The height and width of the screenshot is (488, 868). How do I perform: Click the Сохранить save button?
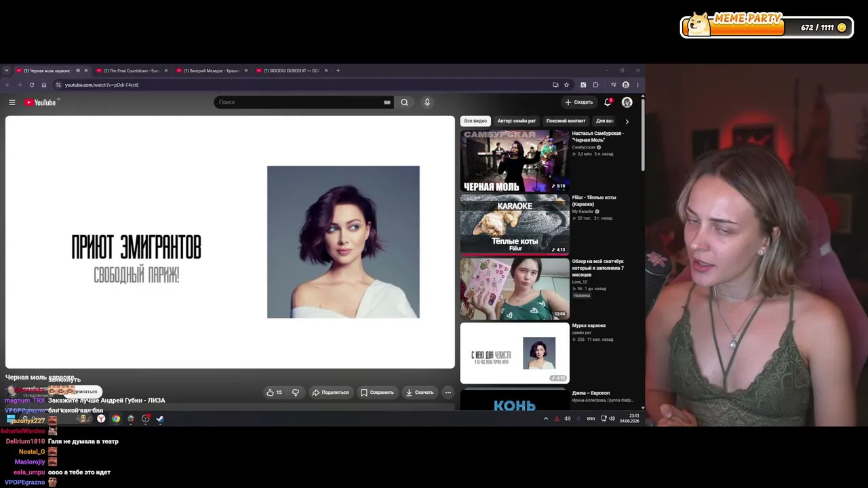pos(377,392)
